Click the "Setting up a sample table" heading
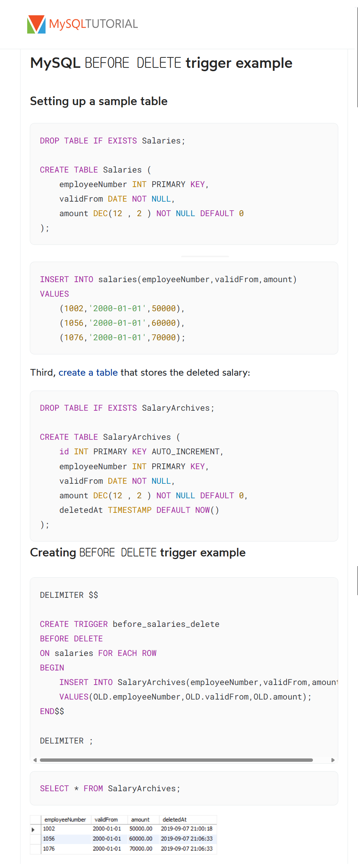Image resolution: width=358 pixels, height=868 pixels. pyautogui.click(x=99, y=101)
